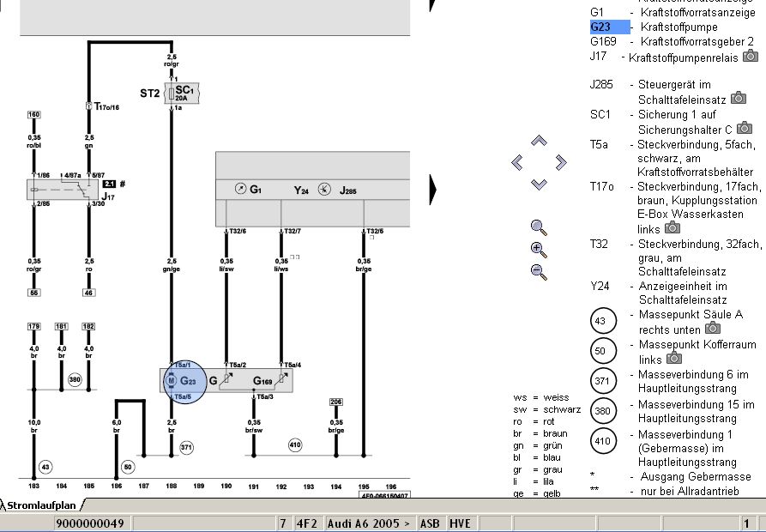Image resolution: width=766 pixels, height=532 pixels.
Task: Show photo for T17o Wasserkasten links connector
Action: pyautogui.click(x=673, y=228)
